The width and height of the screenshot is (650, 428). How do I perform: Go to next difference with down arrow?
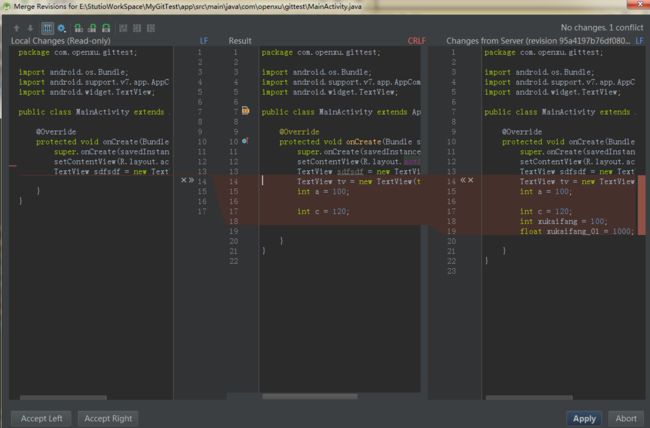pyautogui.click(x=30, y=28)
